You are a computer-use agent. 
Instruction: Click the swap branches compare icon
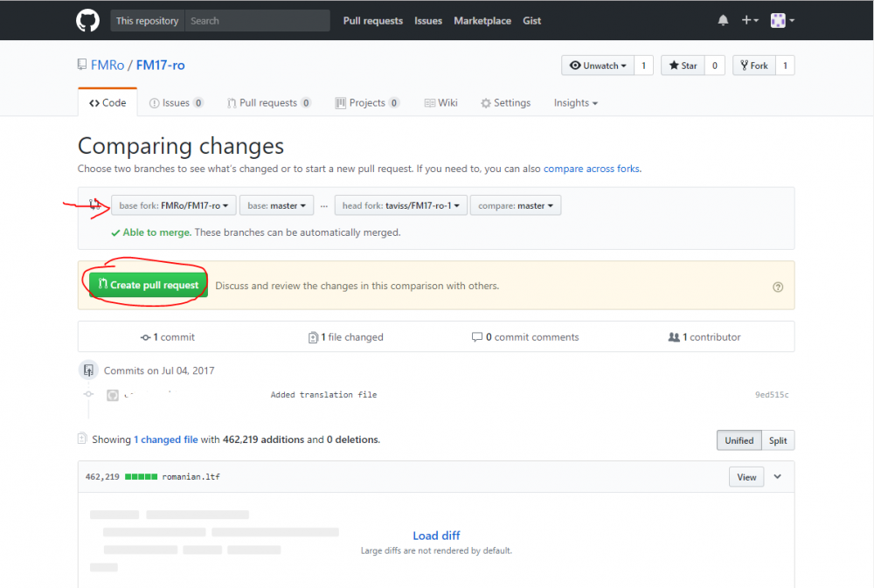coord(95,204)
